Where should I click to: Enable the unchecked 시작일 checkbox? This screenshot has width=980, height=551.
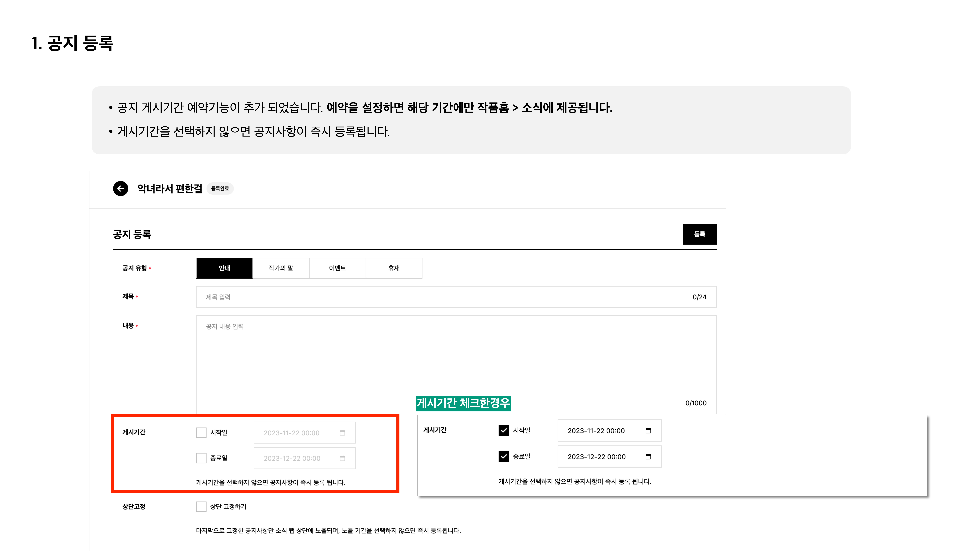201,433
